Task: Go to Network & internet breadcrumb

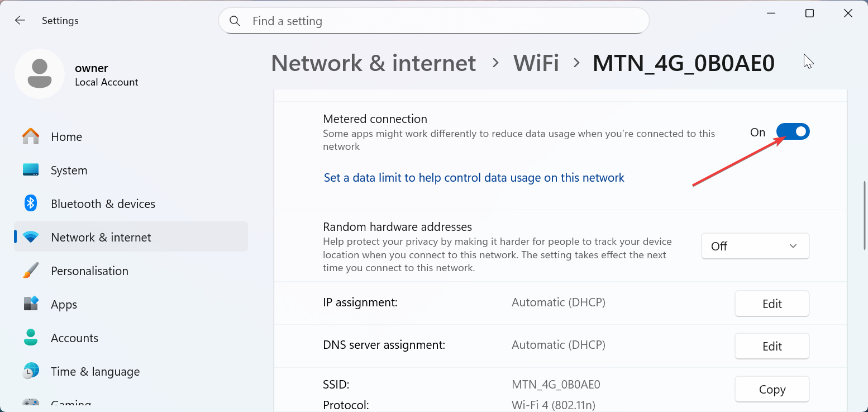Action: (x=373, y=63)
